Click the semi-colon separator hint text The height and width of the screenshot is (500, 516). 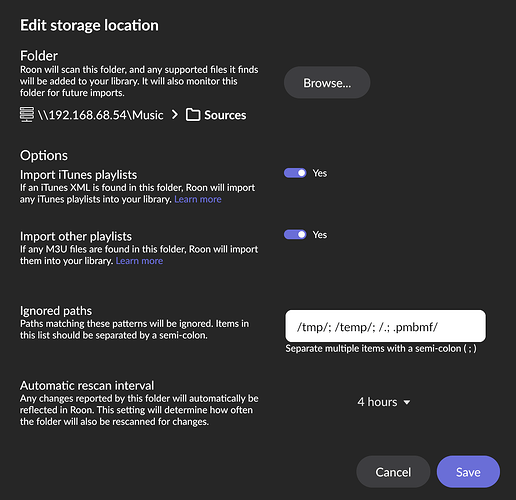(x=381, y=349)
